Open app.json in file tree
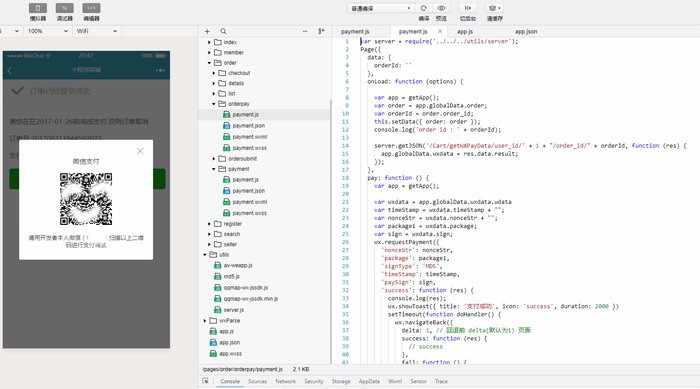 click(229, 343)
